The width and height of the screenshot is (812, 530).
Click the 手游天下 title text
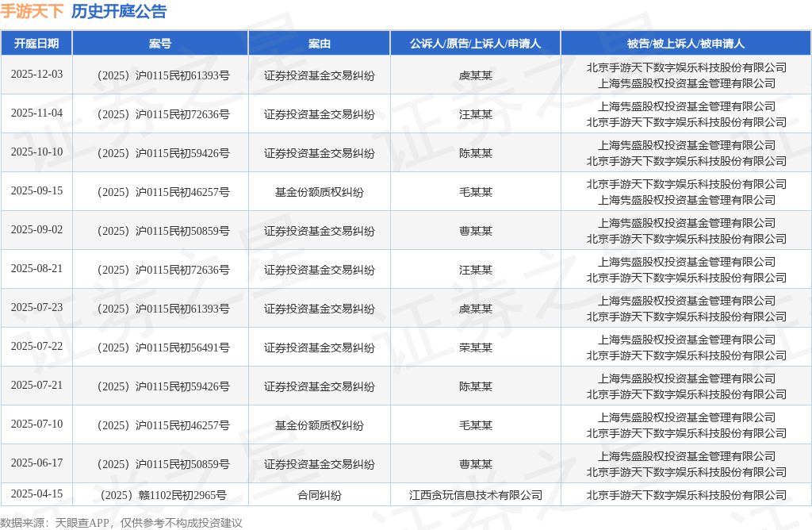point(32,11)
